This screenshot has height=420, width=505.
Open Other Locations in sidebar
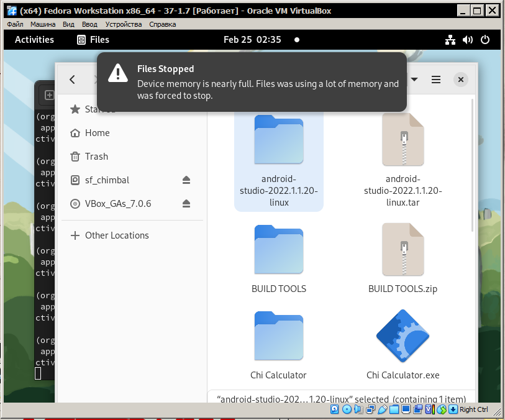coord(132,235)
